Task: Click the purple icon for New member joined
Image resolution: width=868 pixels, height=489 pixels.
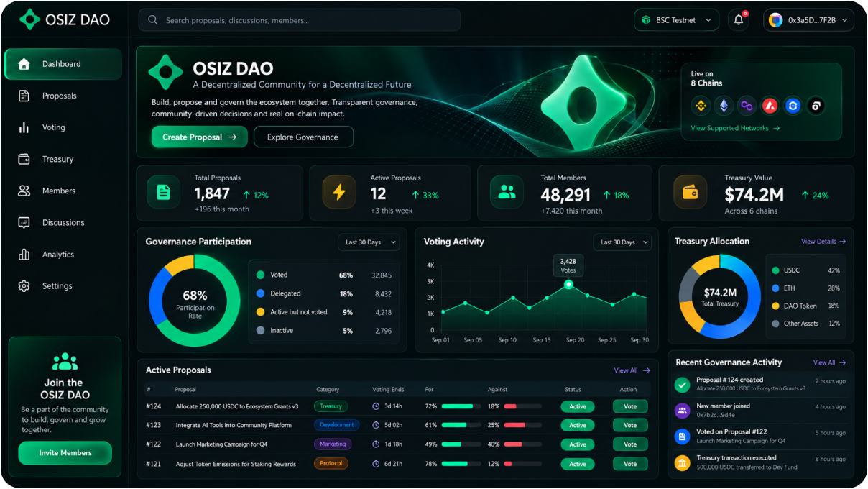Action: pos(682,411)
